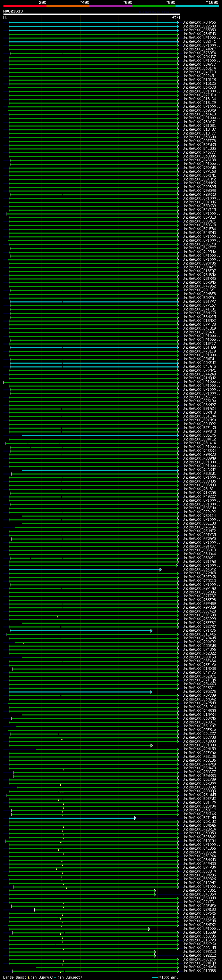Screen dimensions: 222x980
Task: Click the UniRef100_A9ZT78 label
Action: (199, 141)
